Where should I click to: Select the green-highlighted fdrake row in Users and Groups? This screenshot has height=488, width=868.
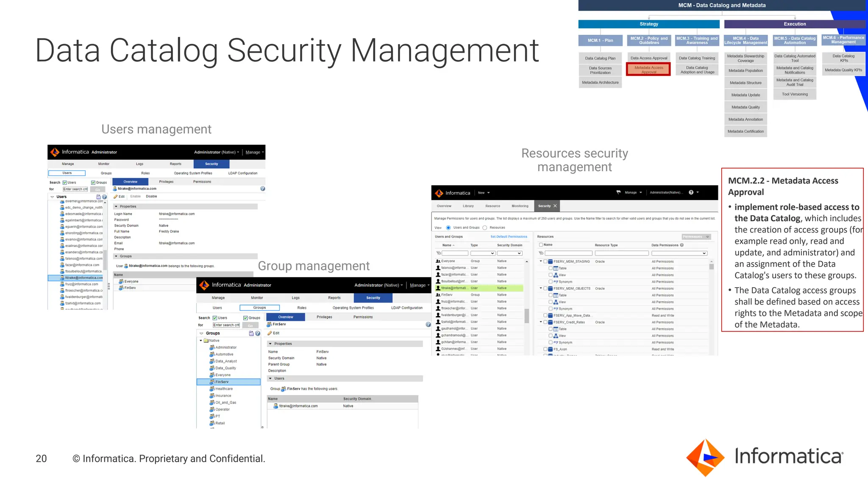pyautogui.click(x=479, y=288)
